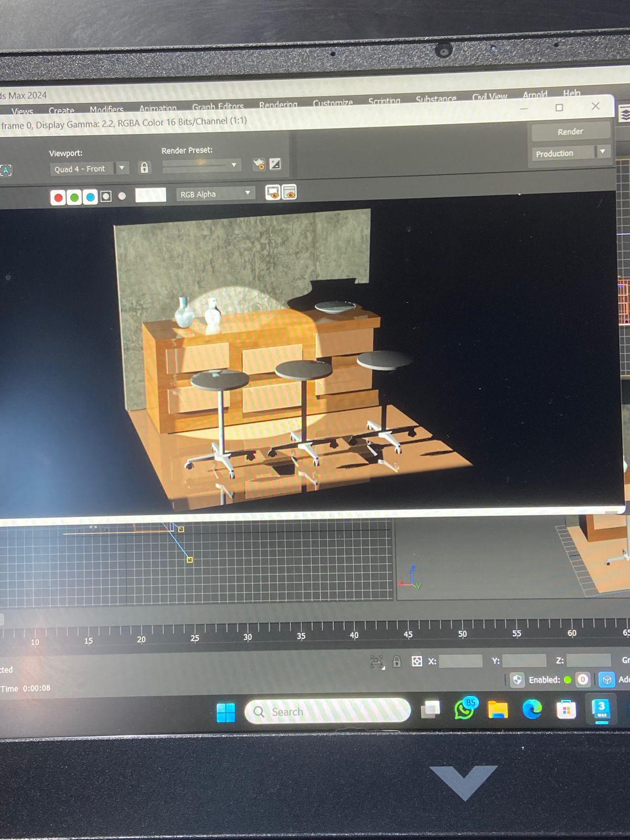Open the Substance menu

(x=436, y=99)
